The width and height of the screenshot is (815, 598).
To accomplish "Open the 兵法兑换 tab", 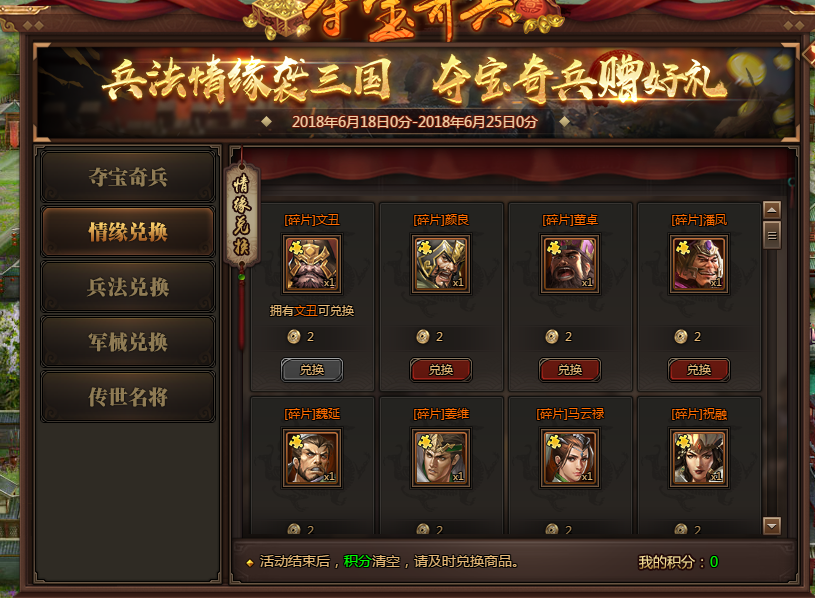I will click(x=128, y=287).
